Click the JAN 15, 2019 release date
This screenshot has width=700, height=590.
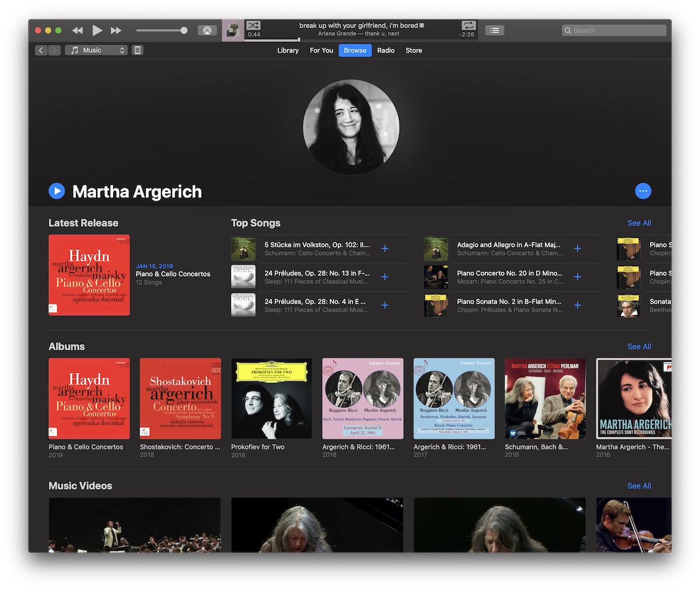[155, 266]
